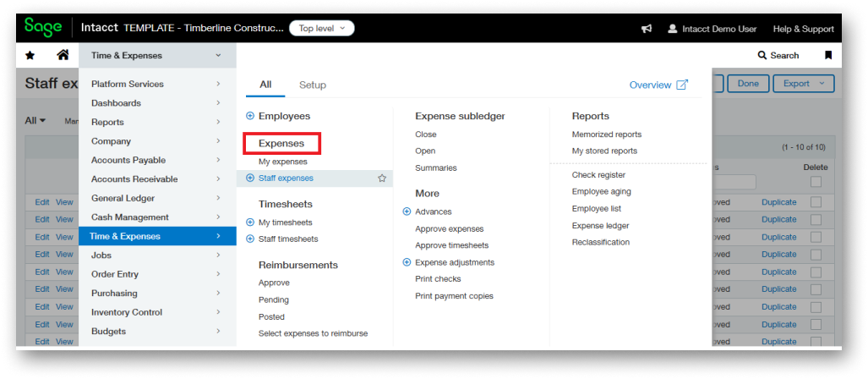This screenshot has height=379, width=868.
Task: Click Edit in the first table row
Action: pyautogui.click(x=42, y=202)
